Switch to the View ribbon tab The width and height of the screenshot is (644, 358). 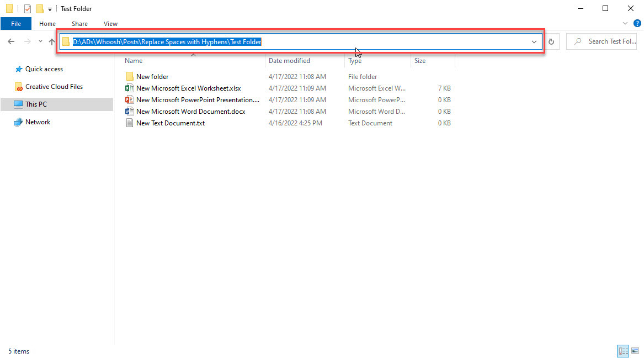(x=110, y=24)
